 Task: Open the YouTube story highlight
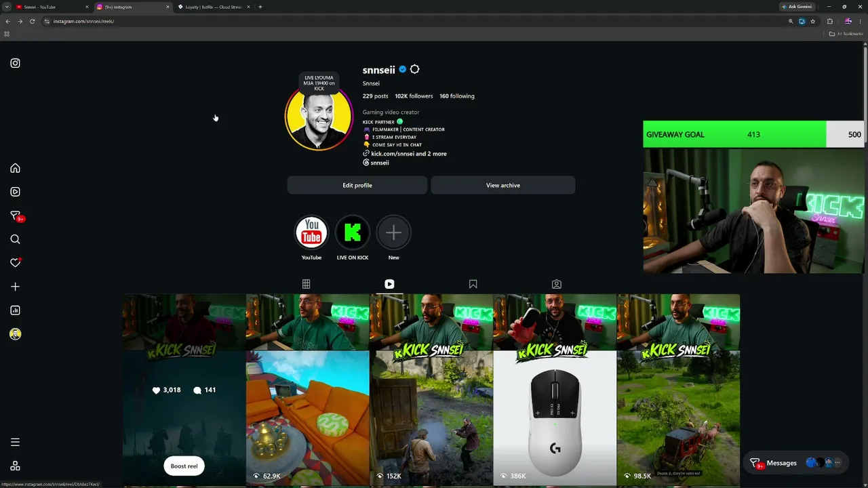[x=311, y=232]
